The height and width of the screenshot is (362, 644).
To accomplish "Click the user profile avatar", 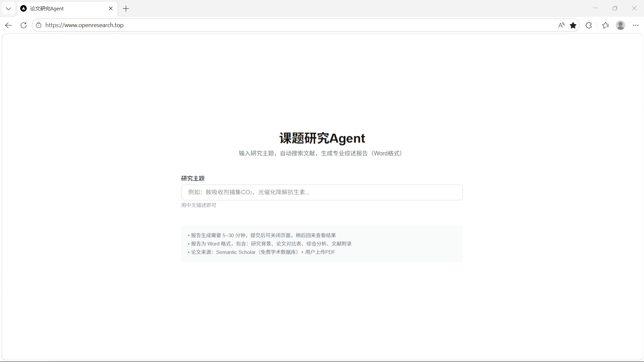I will 620,25.
